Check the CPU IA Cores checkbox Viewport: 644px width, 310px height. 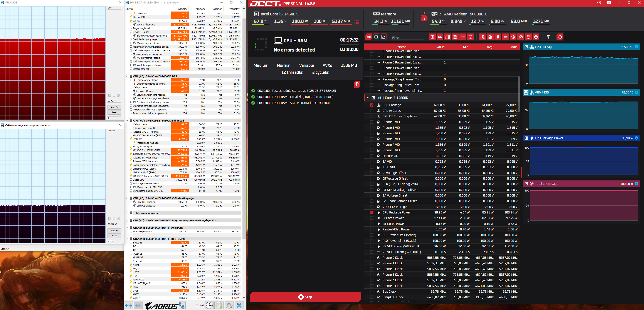(x=372, y=111)
